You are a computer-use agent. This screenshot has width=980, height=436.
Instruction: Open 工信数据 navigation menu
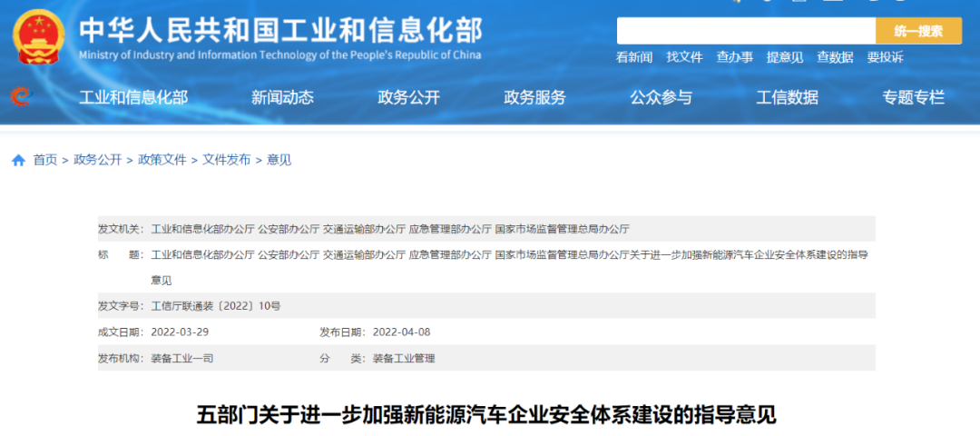[x=787, y=97]
